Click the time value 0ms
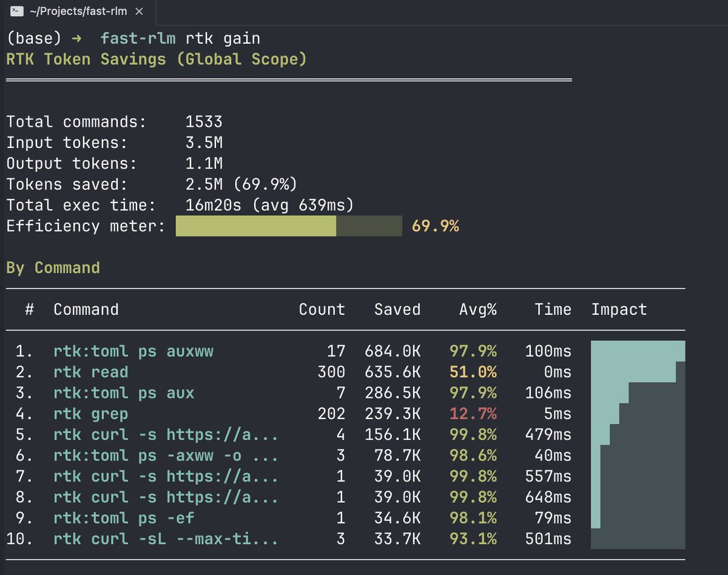Viewport: 728px width, 575px height. pos(558,372)
